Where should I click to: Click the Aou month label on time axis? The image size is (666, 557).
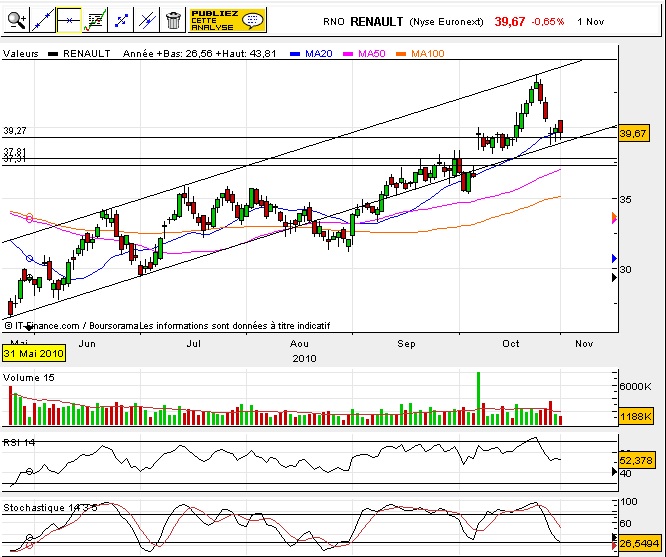(299, 343)
